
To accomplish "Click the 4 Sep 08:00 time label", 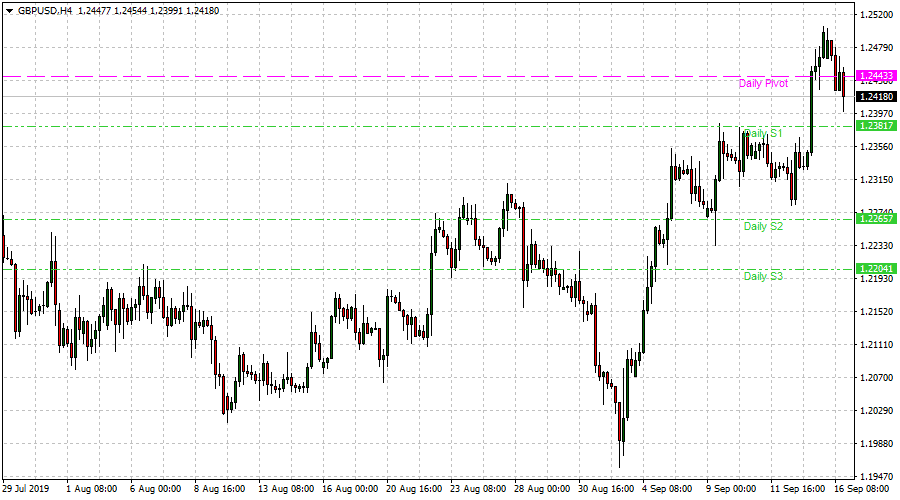I will (x=666, y=489).
